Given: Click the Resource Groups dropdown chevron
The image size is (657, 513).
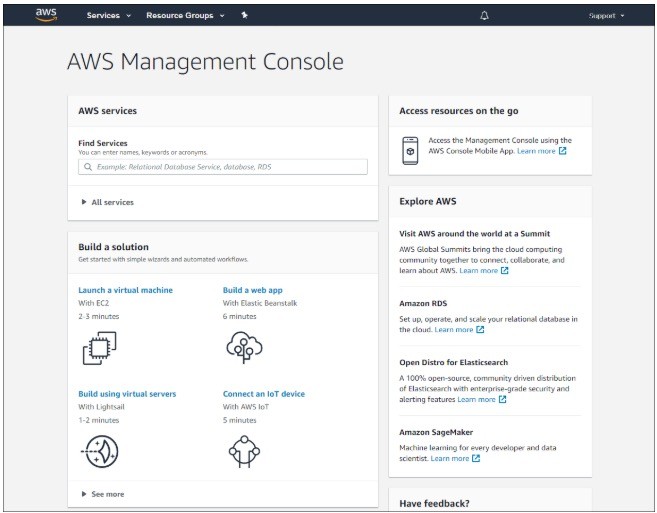Looking at the screenshot, I should coord(222,16).
